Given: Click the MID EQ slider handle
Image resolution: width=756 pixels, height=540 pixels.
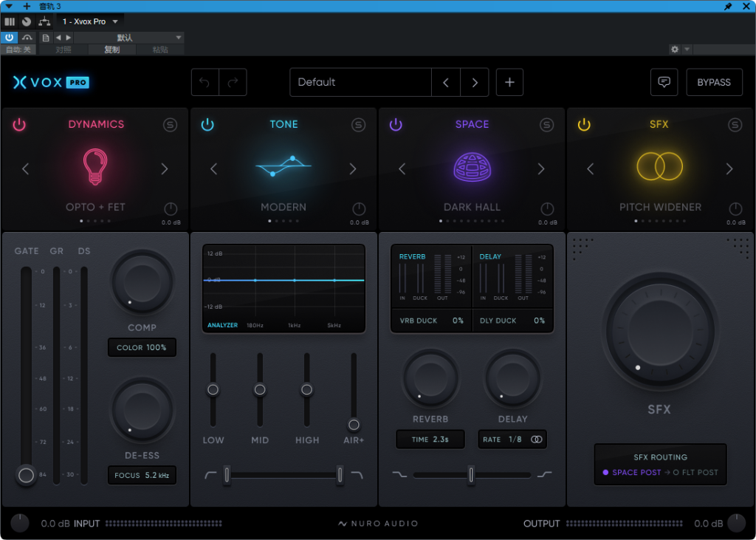Looking at the screenshot, I should coord(260,389).
